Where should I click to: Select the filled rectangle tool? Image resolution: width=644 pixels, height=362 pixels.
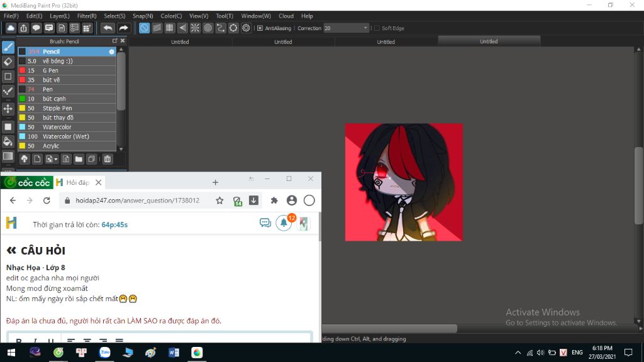8,127
